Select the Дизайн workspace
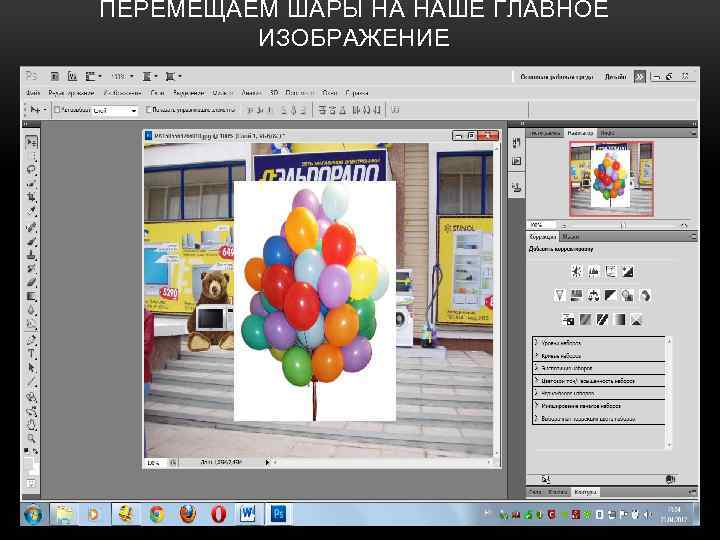Image resolution: width=720 pixels, height=540 pixels. (615, 77)
